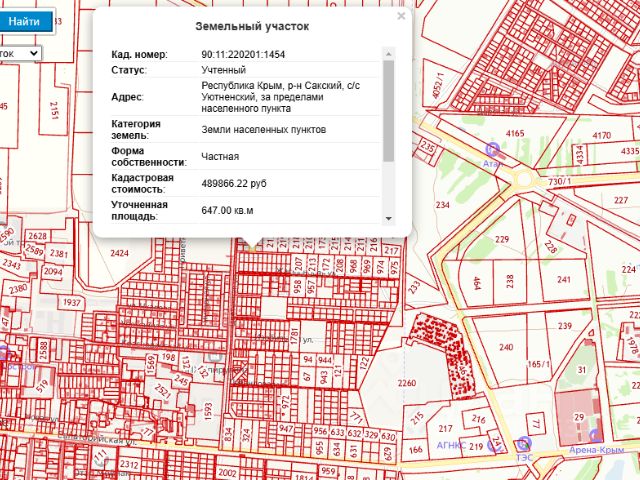Select parcel 947 on the map

286,429
